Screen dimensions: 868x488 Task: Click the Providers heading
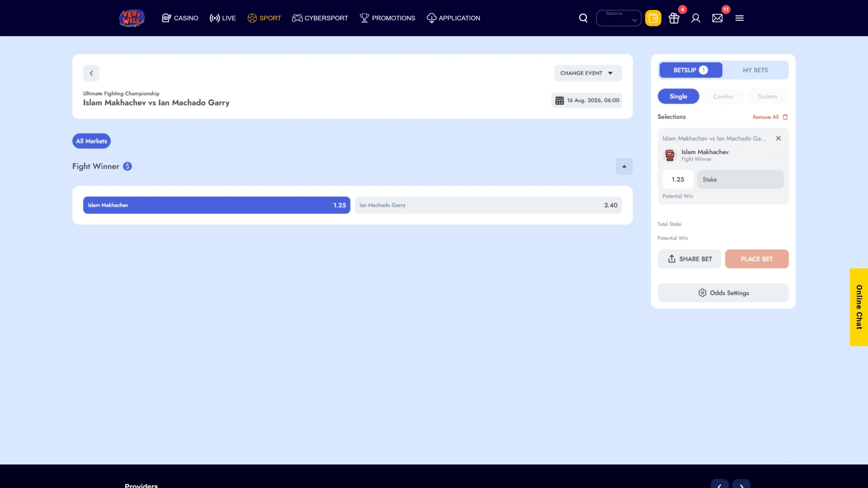click(141, 485)
